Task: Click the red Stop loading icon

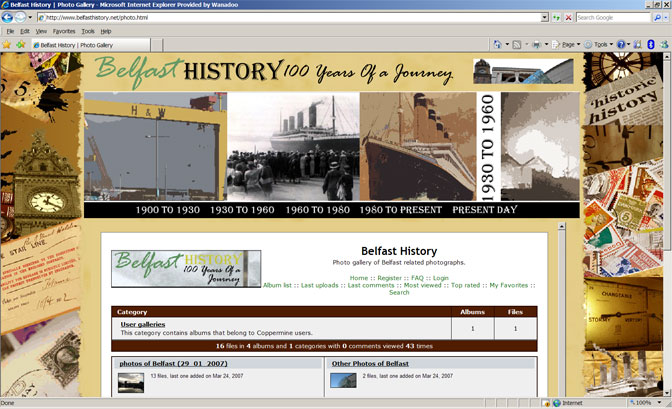Action: point(568,17)
